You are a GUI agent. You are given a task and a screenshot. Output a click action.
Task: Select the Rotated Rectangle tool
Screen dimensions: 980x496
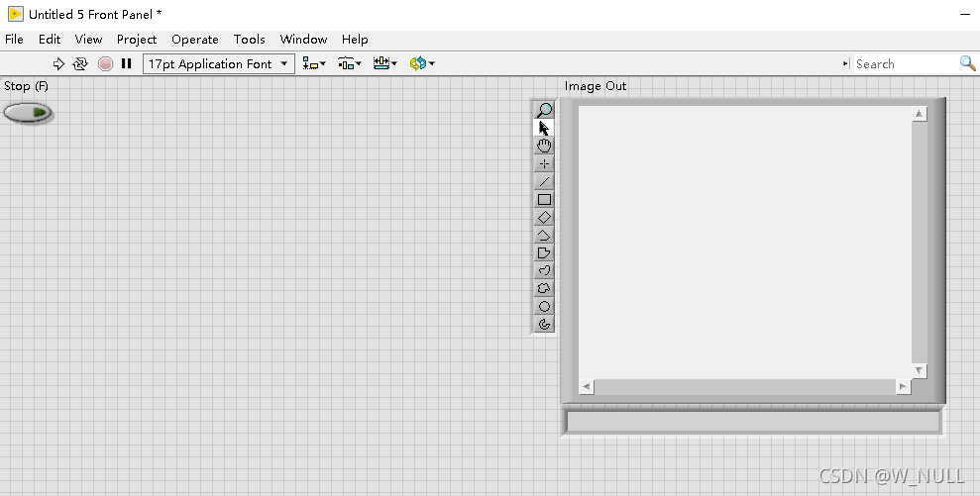tap(544, 218)
